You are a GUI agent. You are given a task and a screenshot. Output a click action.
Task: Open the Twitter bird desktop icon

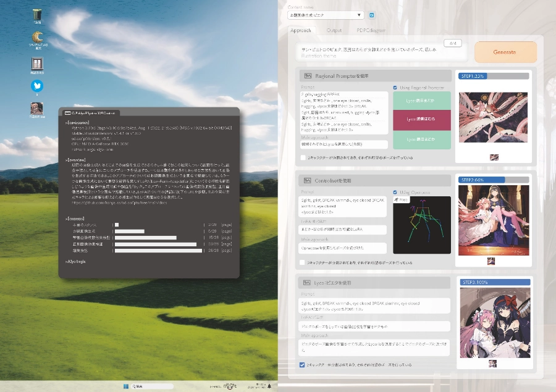click(x=37, y=86)
